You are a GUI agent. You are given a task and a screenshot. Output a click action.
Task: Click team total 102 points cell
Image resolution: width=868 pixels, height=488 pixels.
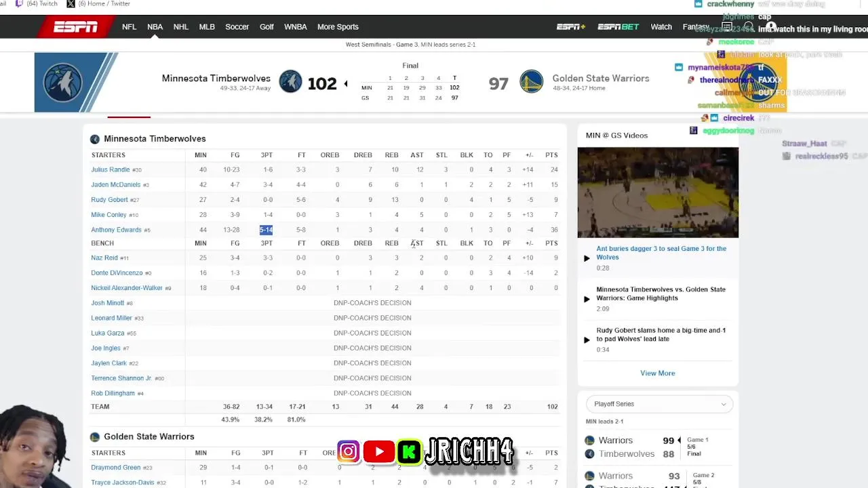[552, 407]
